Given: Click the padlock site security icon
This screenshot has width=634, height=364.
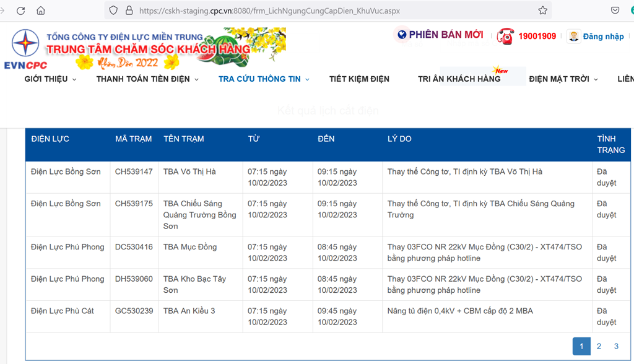Looking at the screenshot, I should tap(129, 11).
